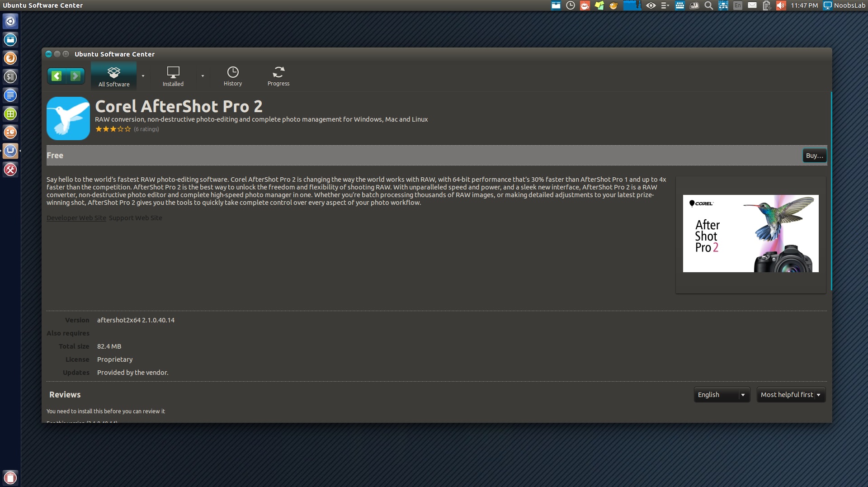868x487 pixels.
Task: Click the 11:47 PM clock
Action: point(804,5)
